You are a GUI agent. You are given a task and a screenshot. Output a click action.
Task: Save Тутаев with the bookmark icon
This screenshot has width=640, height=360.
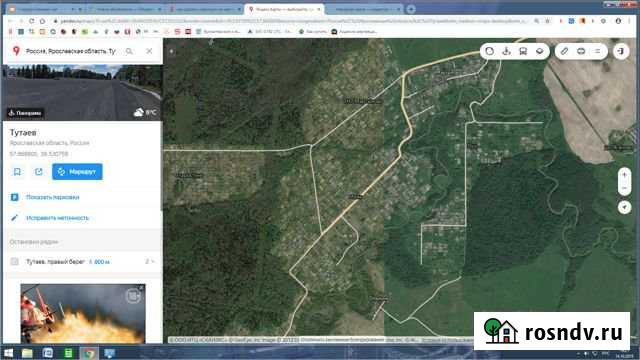coord(17,172)
